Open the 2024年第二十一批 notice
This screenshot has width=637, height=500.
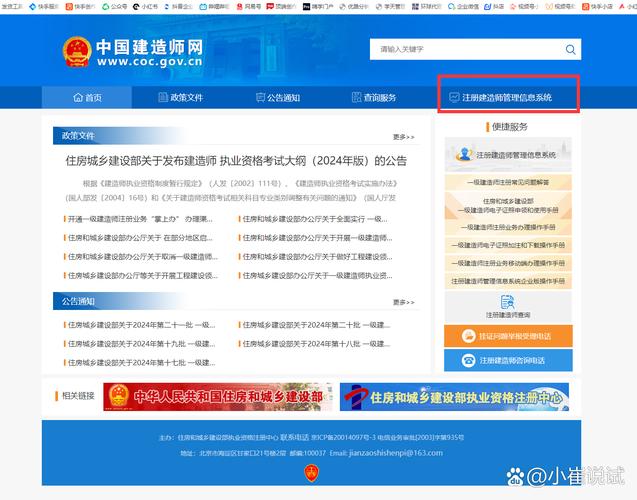click(x=139, y=325)
